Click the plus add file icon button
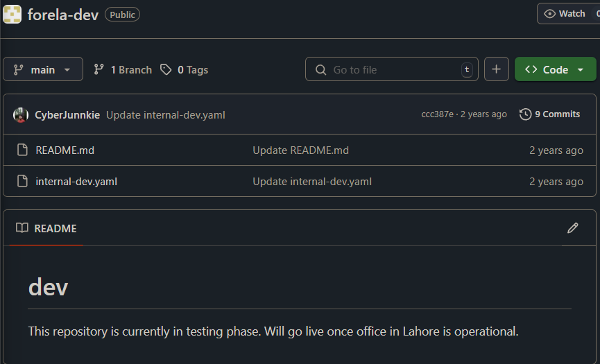This screenshot has height=364, width=600. [x=497, y=69]
